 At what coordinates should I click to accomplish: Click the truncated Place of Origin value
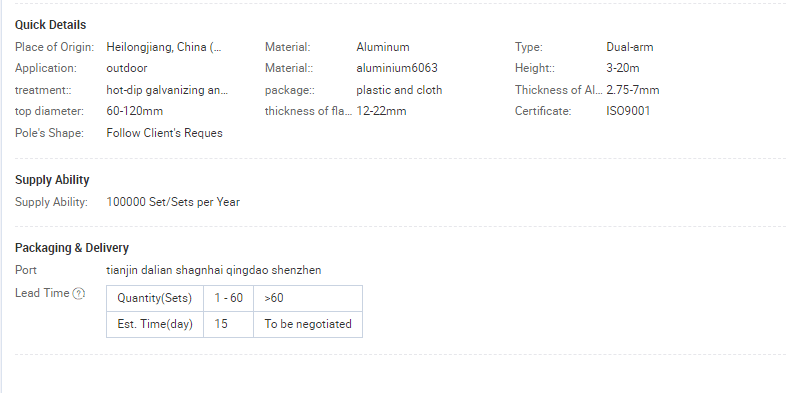coord(164,47)
